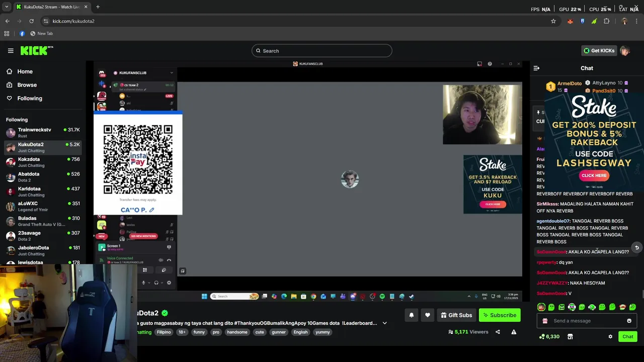
Task: Click the KICK logo
Action: 36,50
